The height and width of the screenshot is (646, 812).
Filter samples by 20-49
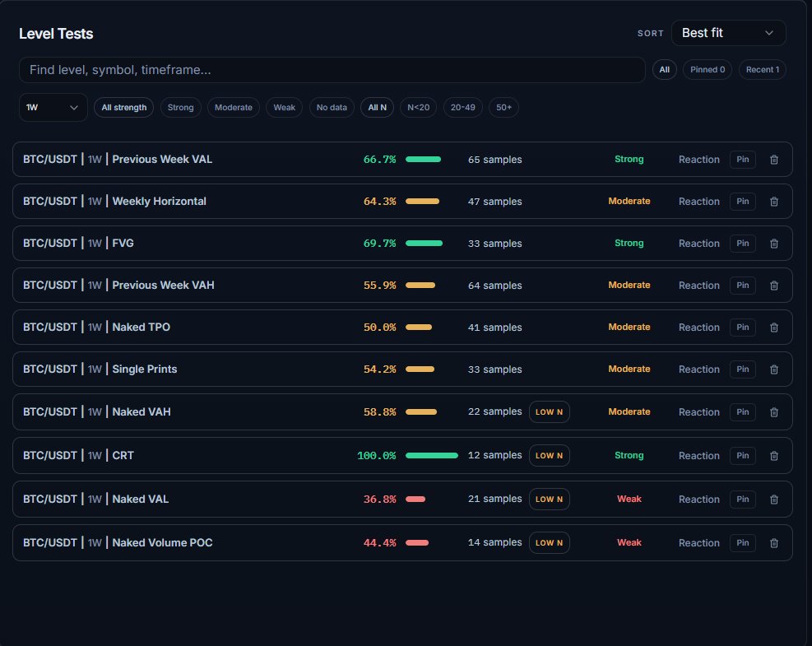[x=462, y=107]
